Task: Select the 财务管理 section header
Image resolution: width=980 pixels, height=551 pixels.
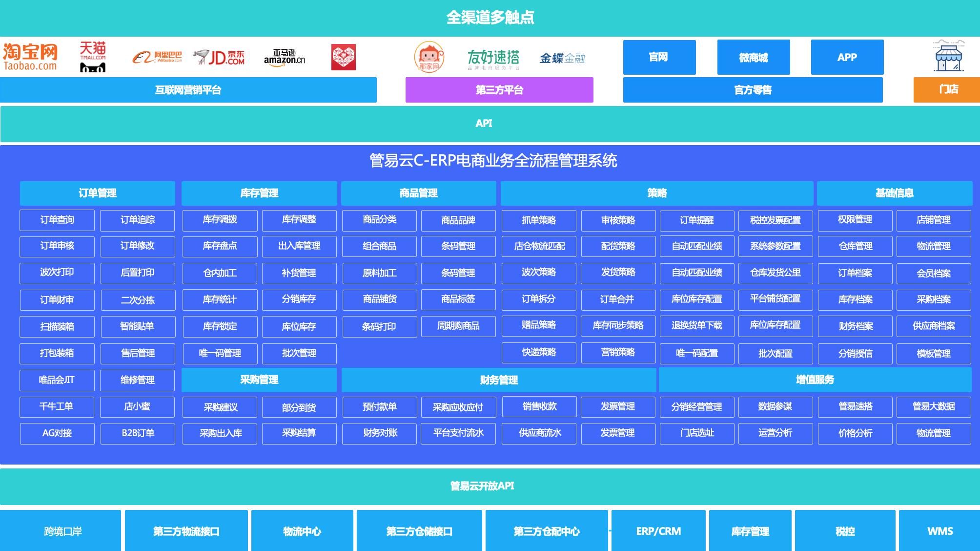Action: tap(499, 380)
